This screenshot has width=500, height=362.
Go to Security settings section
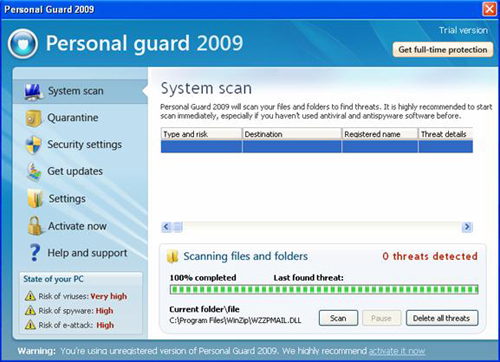click(x=85, y=145)
